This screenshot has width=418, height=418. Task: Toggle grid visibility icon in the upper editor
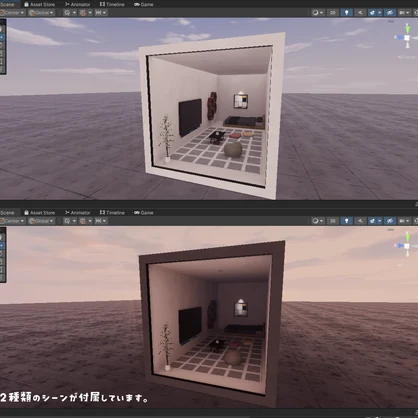[67, 13]
